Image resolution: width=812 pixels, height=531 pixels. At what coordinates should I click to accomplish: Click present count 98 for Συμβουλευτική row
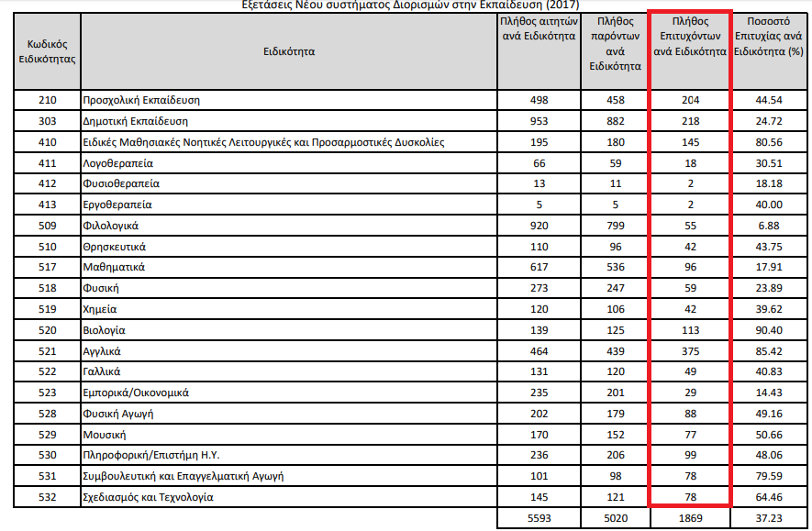pos(616,476)
